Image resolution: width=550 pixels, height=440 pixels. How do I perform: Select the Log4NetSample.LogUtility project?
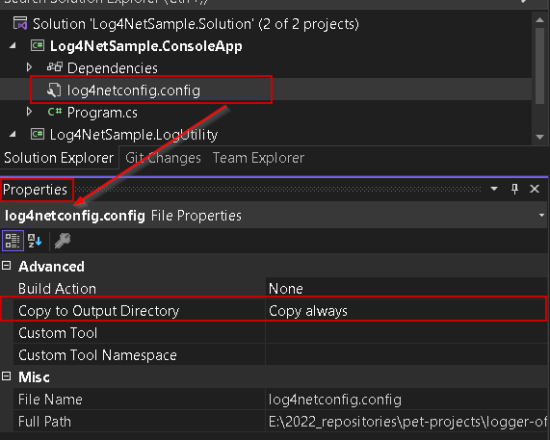click(134, 135)
